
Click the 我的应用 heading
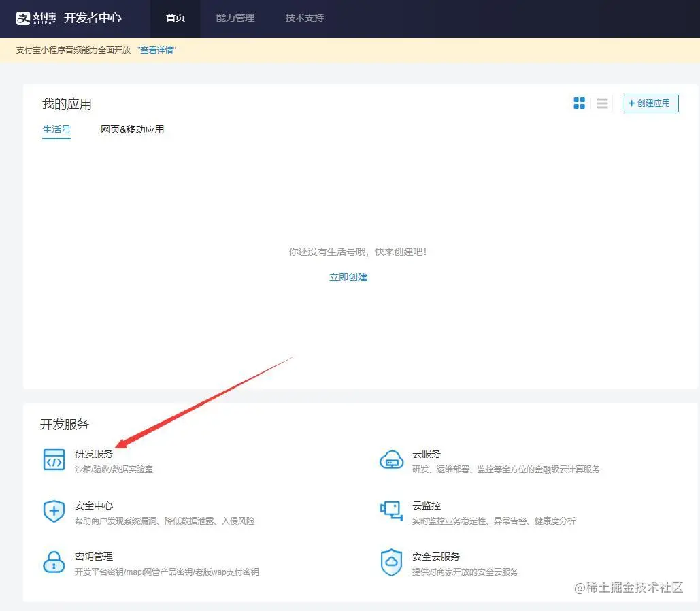click(x=67, y=104)
